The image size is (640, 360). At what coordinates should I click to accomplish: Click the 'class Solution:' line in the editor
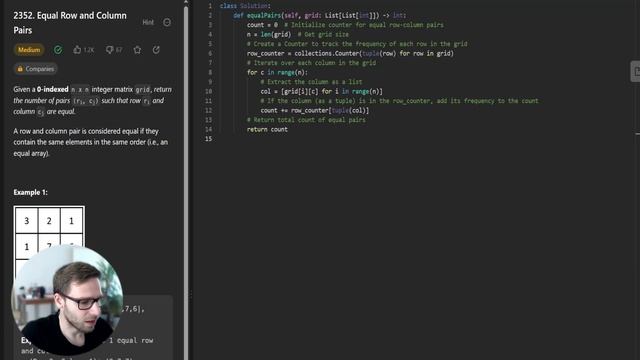click(245, 6)
